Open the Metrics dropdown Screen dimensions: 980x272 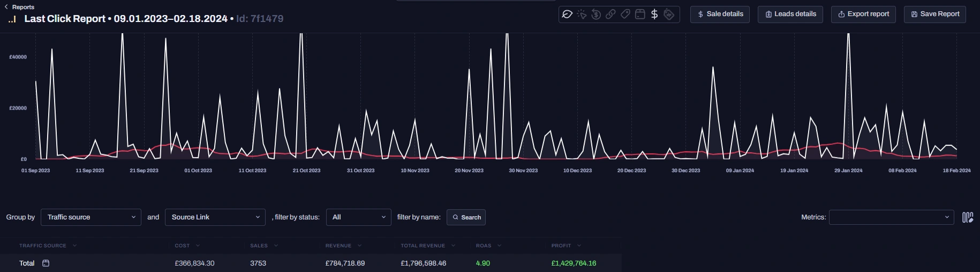[891, 217]
